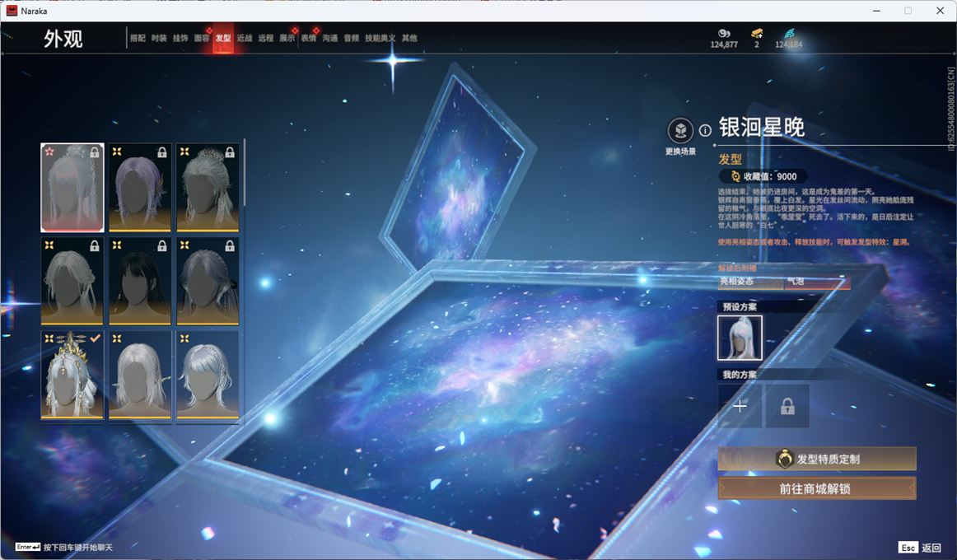Switch to the 远程 tab
This screenshot has height=560, width=957.
[265, 38]
